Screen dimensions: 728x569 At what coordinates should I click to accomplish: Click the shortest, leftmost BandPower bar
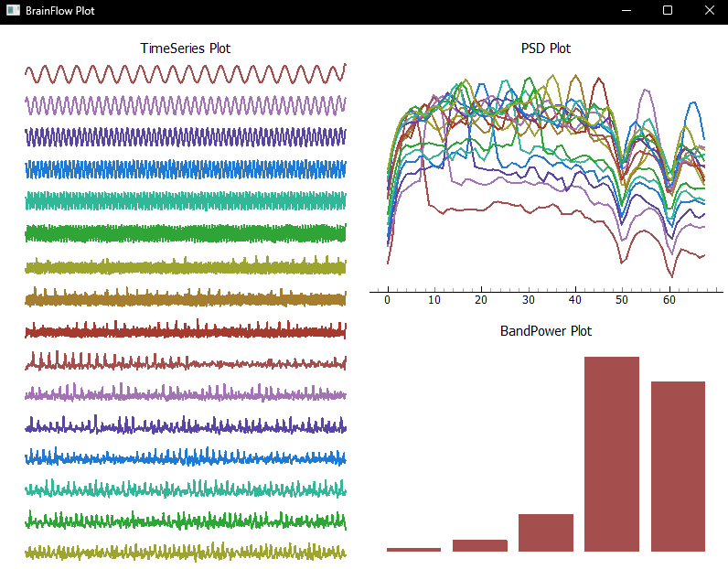click(413, 550)
